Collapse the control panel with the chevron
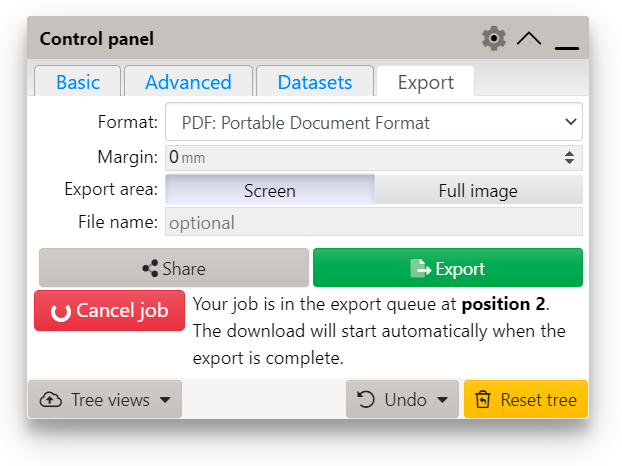622x466 pixels. coord(529,39)
